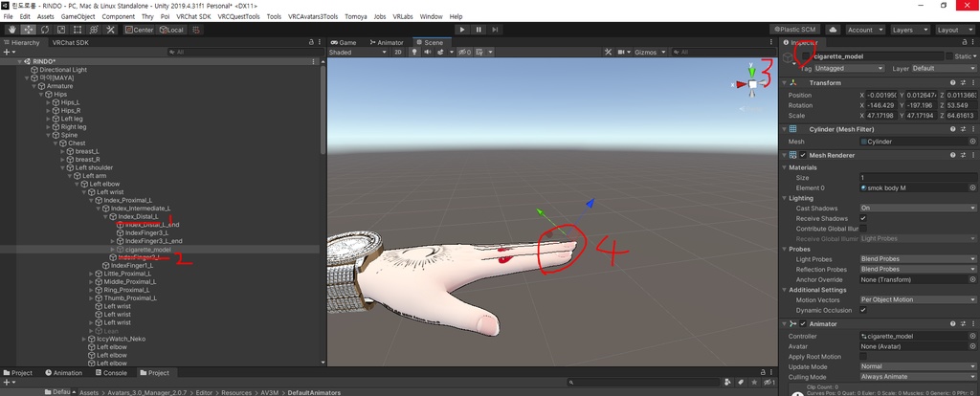Select the Hand tool in the toolbar
The image size is (980, 396).
point(11,30)
